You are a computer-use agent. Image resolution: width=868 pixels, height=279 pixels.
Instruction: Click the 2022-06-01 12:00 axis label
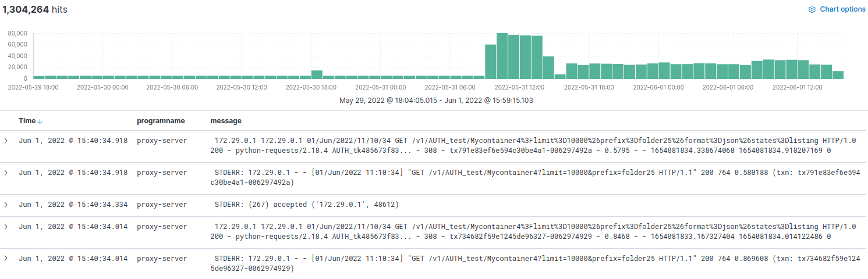(797, 87)
